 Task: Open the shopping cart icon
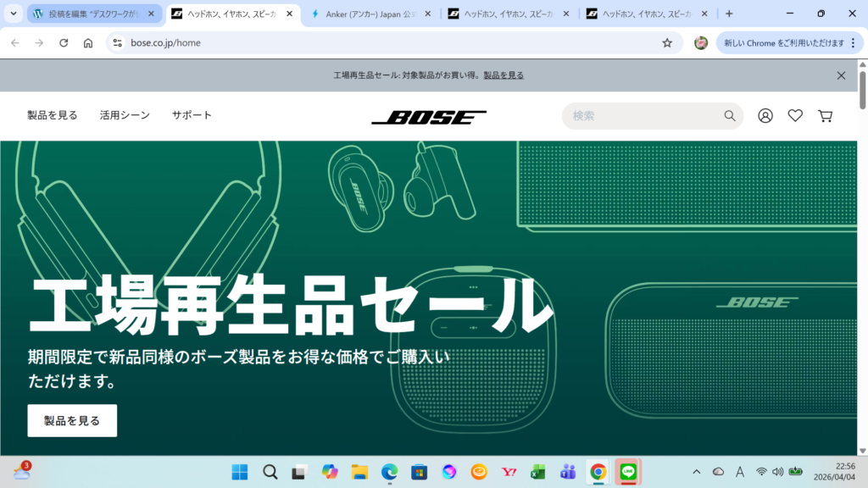(825, 116)
